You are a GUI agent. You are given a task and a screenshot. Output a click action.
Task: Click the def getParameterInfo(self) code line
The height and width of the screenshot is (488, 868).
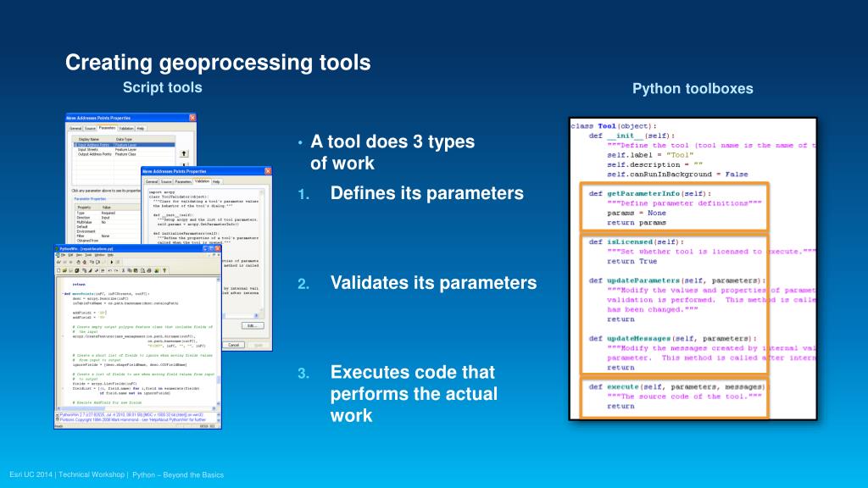[650, 194]
